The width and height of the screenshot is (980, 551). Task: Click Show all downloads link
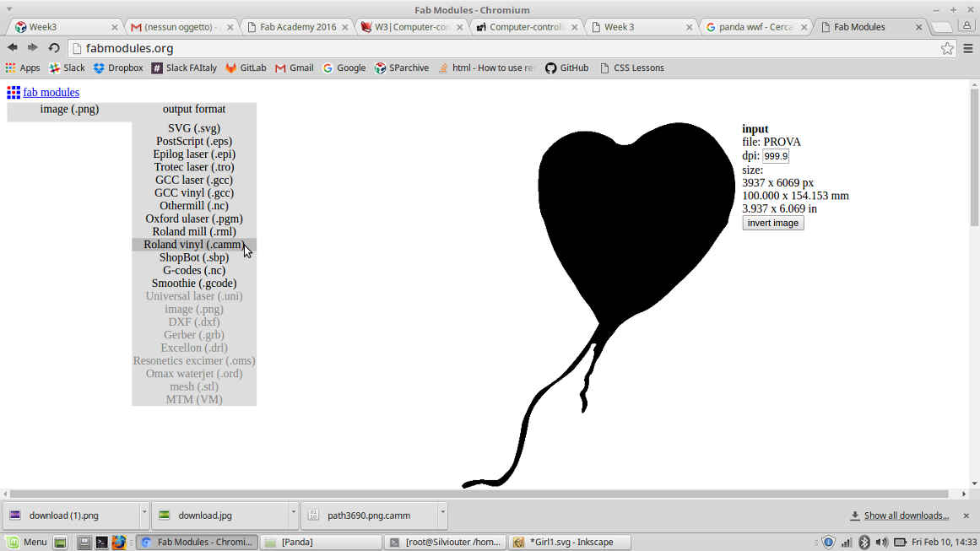click(906, 516)
